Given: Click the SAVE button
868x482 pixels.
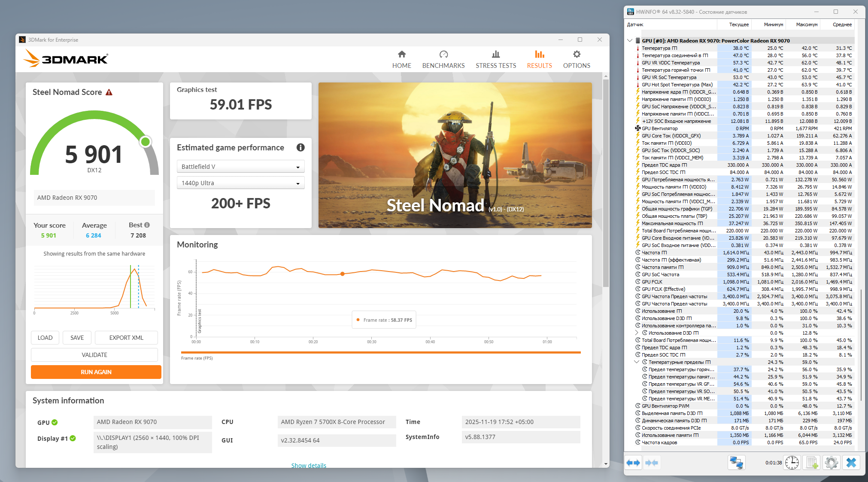Looking at the screenshot, I should point(77,338).
